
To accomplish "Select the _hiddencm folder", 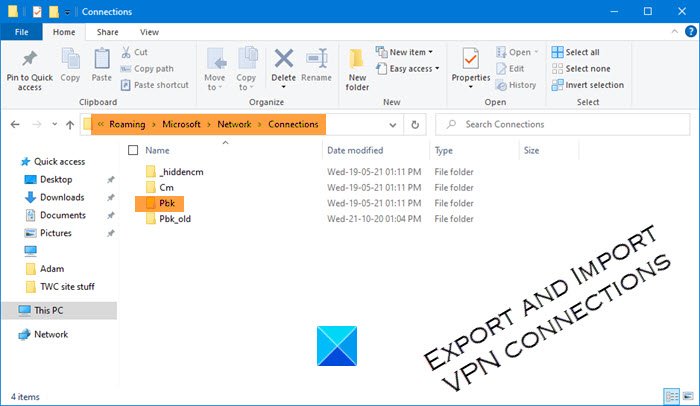I will coord(175,172).
